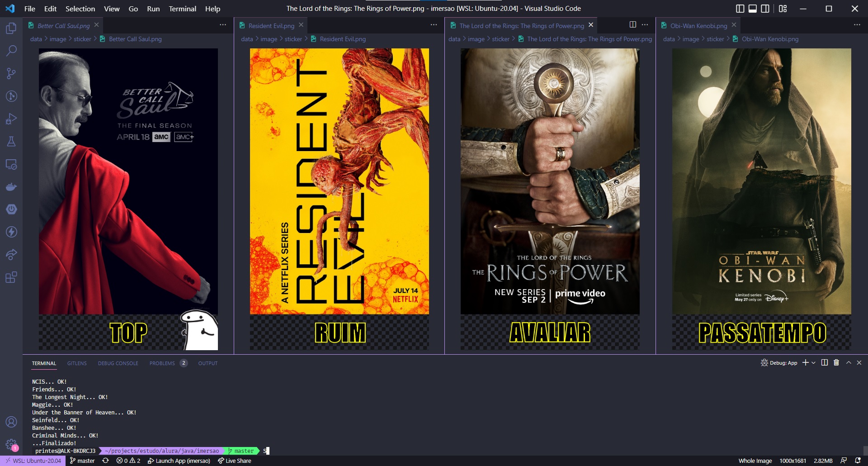The image size is (868, 466).
Task: Open the Docker whale icon view
Action: (11, 186)
